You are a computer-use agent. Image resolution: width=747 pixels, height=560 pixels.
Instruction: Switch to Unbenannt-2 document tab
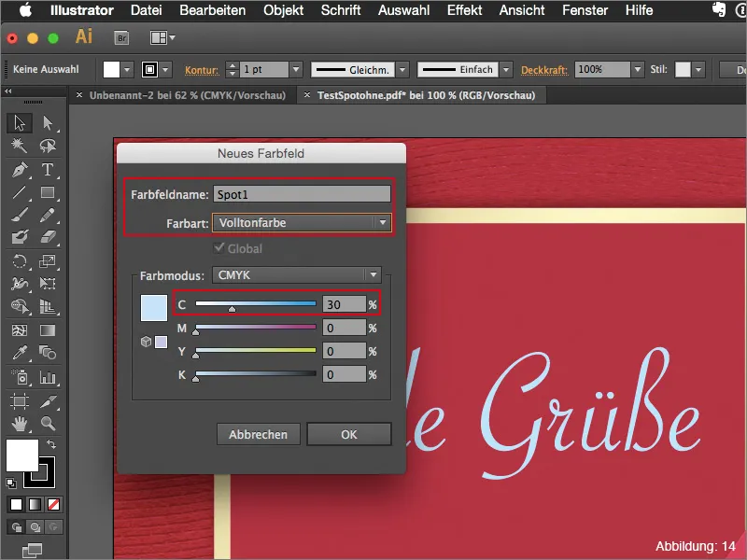187,95
